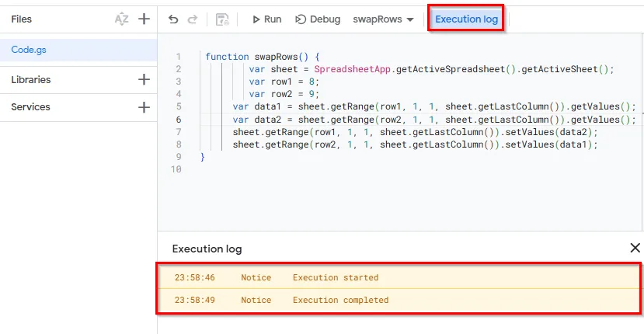The height and width of the screenshot is (334, 644).
Task: Select the 'Execution started' log entry
Action: coord(399,277)
